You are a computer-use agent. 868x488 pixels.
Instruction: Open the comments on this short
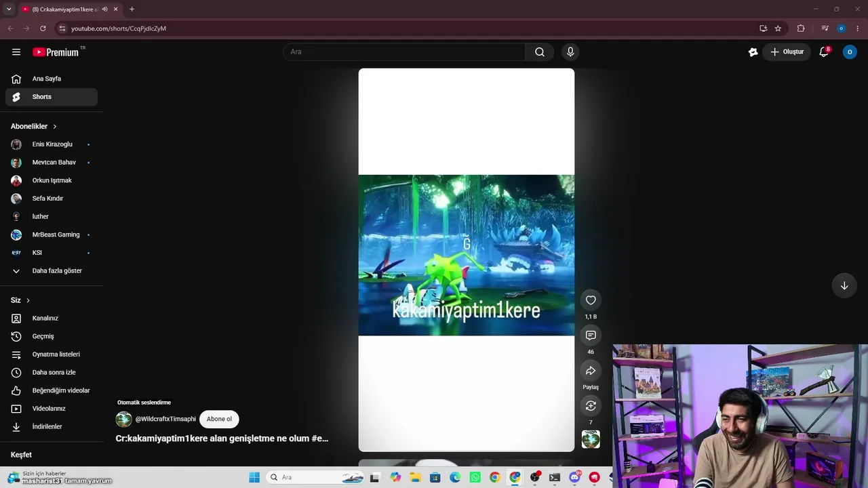[x=591, y=335]
